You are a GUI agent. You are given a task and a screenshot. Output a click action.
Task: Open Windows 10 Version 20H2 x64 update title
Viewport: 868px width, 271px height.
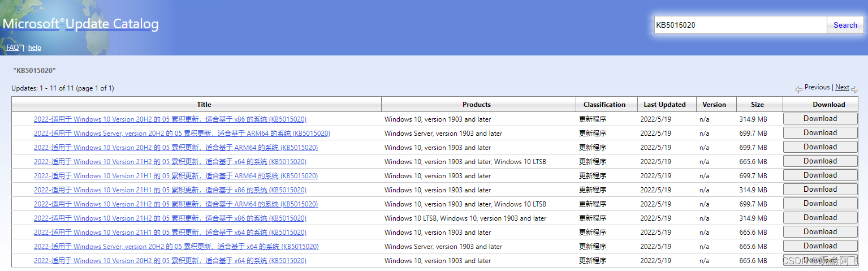click(x=170, y=261)
